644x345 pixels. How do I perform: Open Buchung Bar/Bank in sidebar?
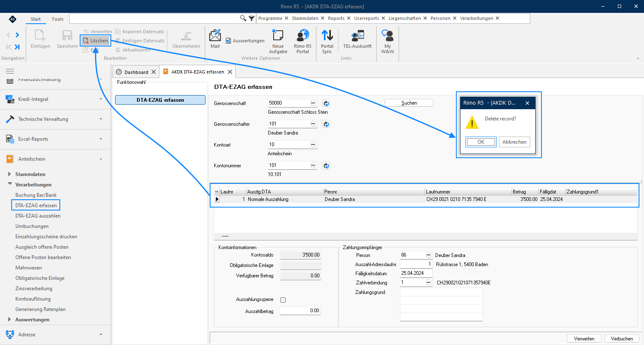pyautogui.click(x=36, y=195)
